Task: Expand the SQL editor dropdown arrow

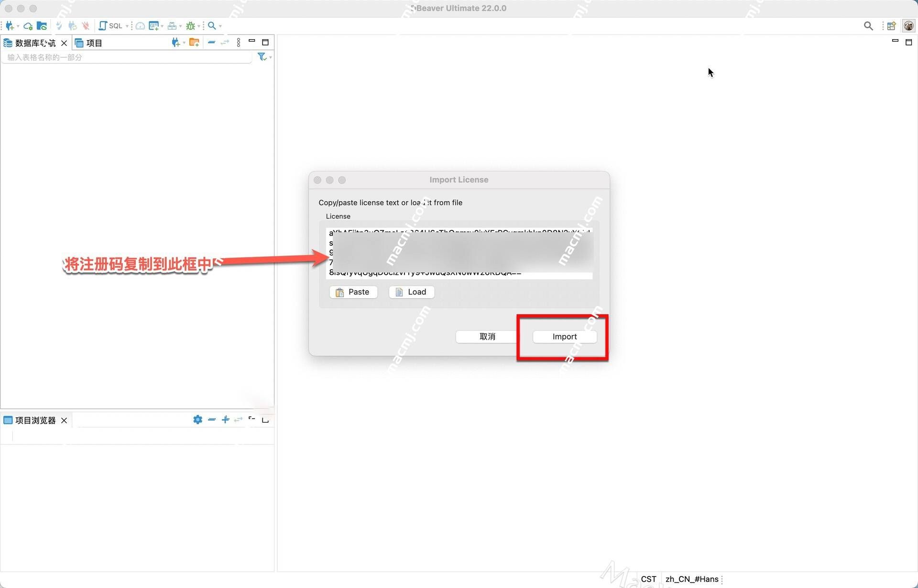Action: coord(127,26)
